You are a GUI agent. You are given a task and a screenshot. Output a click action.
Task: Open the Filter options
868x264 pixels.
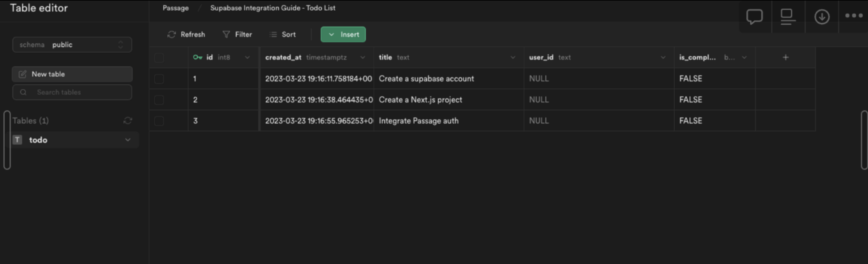pyautogui.click(x=237, y=34)
